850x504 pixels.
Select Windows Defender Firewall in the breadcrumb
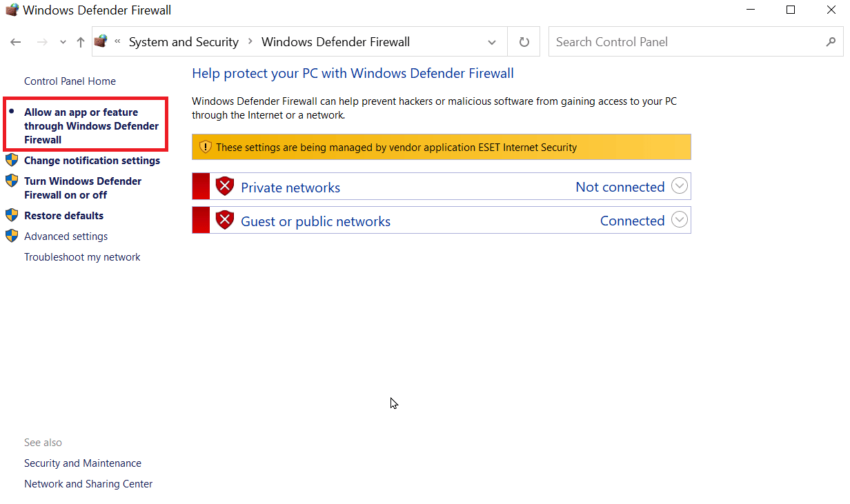pyautogui.click(x=336, y=41)
